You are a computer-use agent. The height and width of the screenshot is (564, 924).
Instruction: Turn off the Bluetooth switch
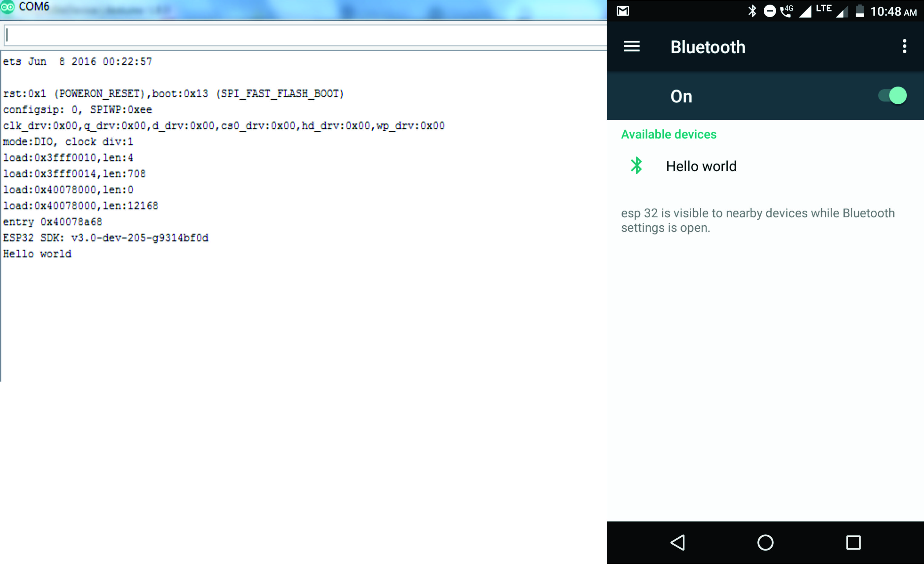pos(893,96)
